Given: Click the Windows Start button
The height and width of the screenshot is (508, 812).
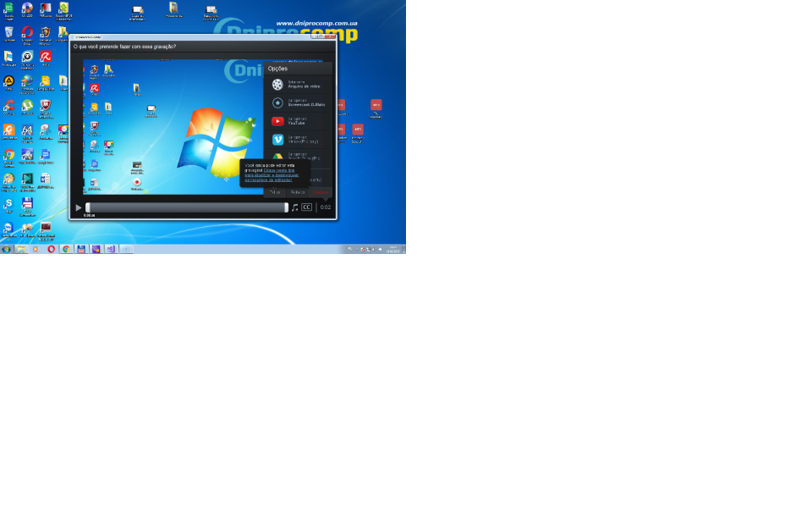Looking at the screenshot, I should point(7,249).
